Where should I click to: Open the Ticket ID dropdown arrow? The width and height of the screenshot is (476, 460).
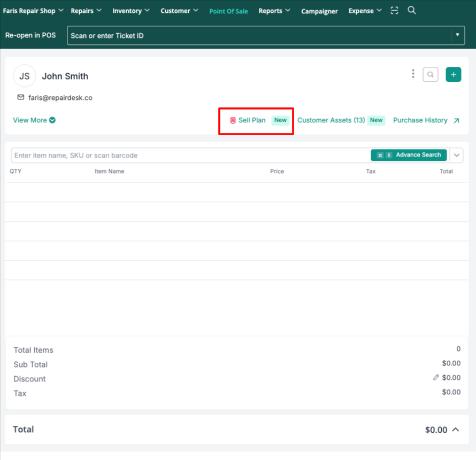[457, 36]
